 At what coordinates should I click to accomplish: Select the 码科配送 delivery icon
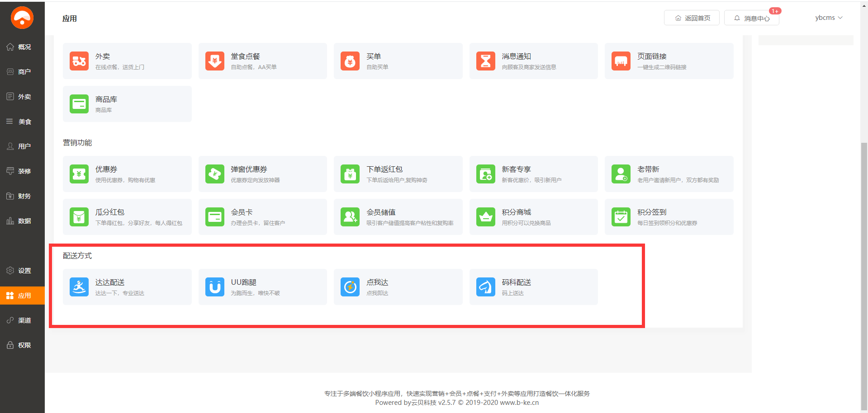[486, 287]
